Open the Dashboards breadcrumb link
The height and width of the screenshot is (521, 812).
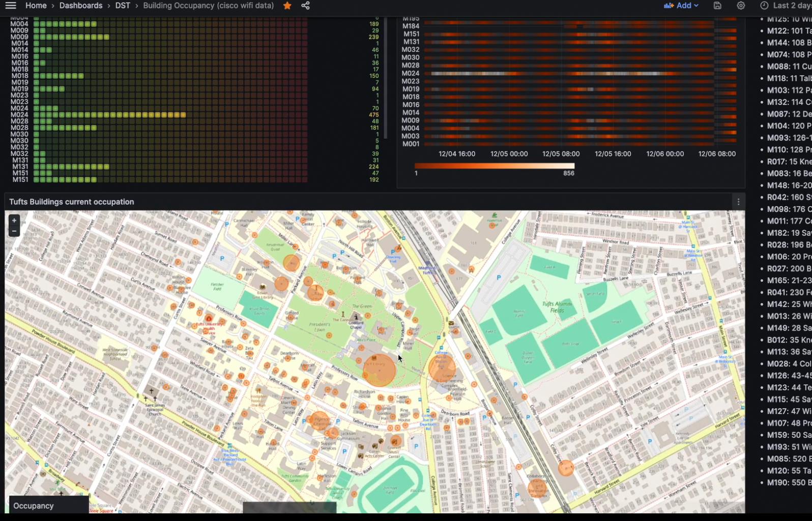coord(81,6)
